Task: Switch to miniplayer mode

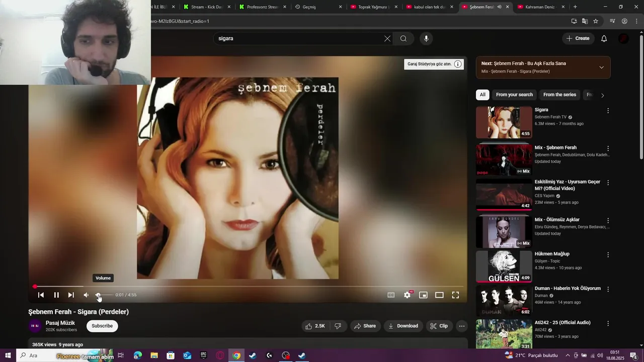Action: pyautogui.click(x=423, y=295)
